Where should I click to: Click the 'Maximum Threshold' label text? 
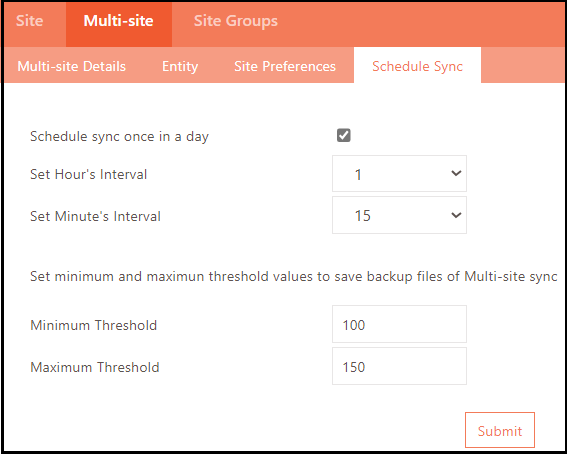(x=95, y=367)
